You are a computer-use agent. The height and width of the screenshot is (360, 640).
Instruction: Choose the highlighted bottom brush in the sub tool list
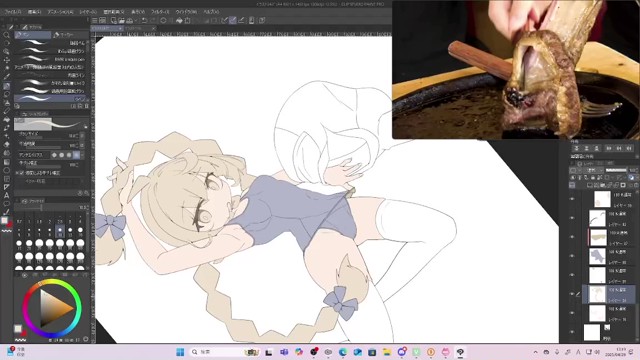[x=51, y=99]
